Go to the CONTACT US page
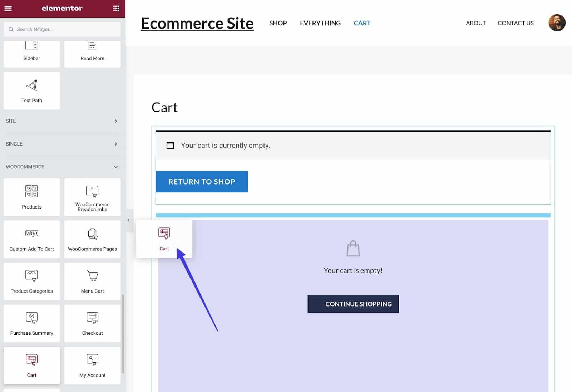572x392 pixels. tap(515, 23)
